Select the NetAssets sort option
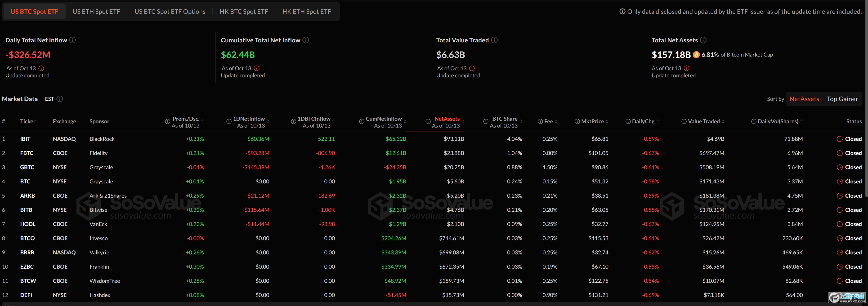Screen dimensions: 868x306 (x=804, y=99)
